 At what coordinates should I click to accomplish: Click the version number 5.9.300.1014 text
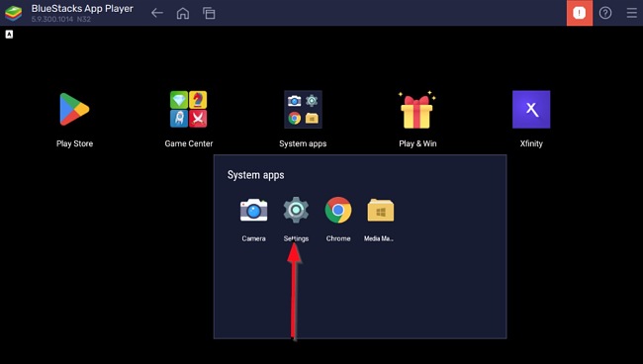click(x=52, y=19)
